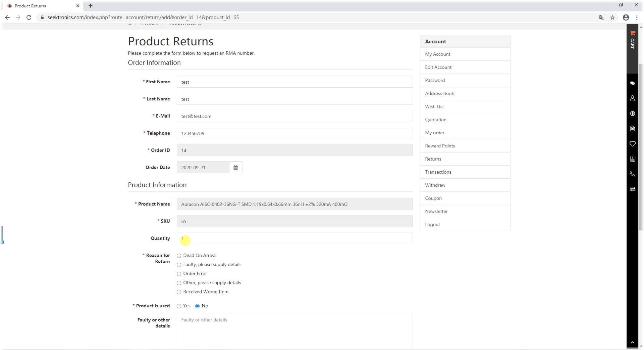Click the Product Name field
This screenshot has width=644, height=350.
point(294,204)
